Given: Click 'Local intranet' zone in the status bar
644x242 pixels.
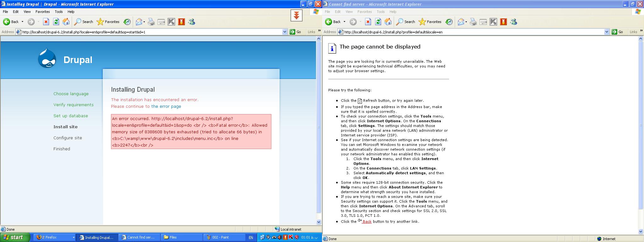Looking at the screenshot, I should pyautogui.click(x=288, y=229).
